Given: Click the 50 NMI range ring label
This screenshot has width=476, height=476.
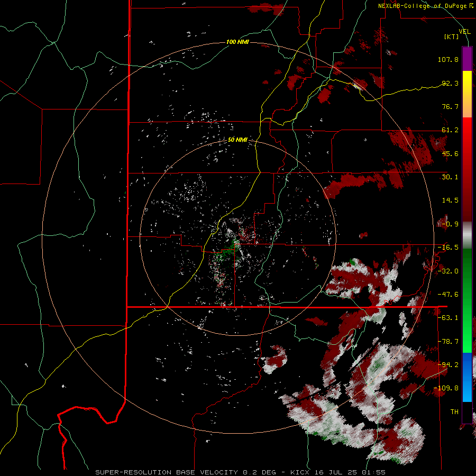Looking at the screenshot, I should 237,140.
